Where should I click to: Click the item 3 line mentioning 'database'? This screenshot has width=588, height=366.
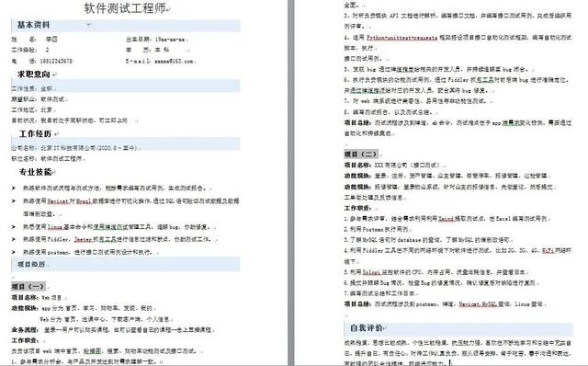coord(426,239)
